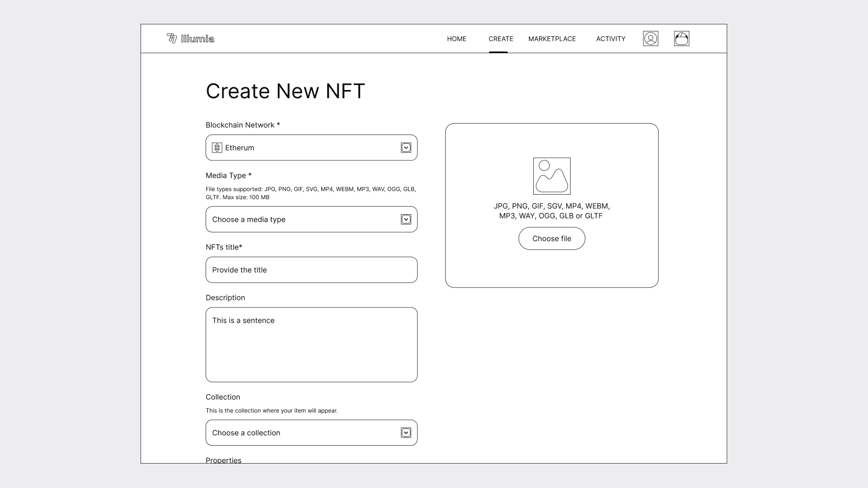Open the ACTIVITY tab
Viewport: 868px width, 488px height.
click(x=611, y=39)
